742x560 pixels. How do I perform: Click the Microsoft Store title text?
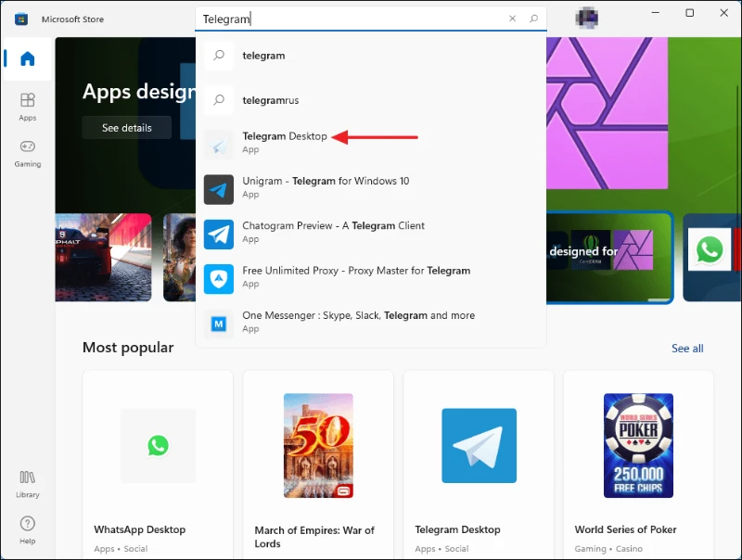[72, 19]
